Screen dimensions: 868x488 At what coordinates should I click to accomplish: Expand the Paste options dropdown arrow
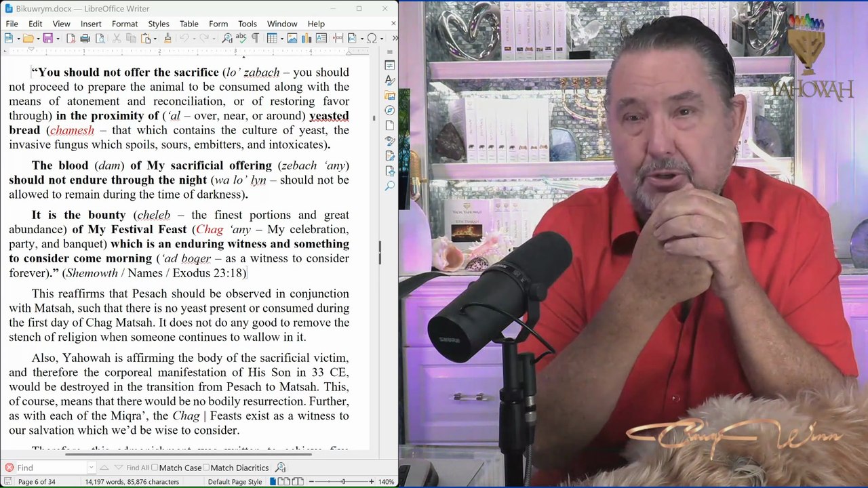click(x=154, y=38)
